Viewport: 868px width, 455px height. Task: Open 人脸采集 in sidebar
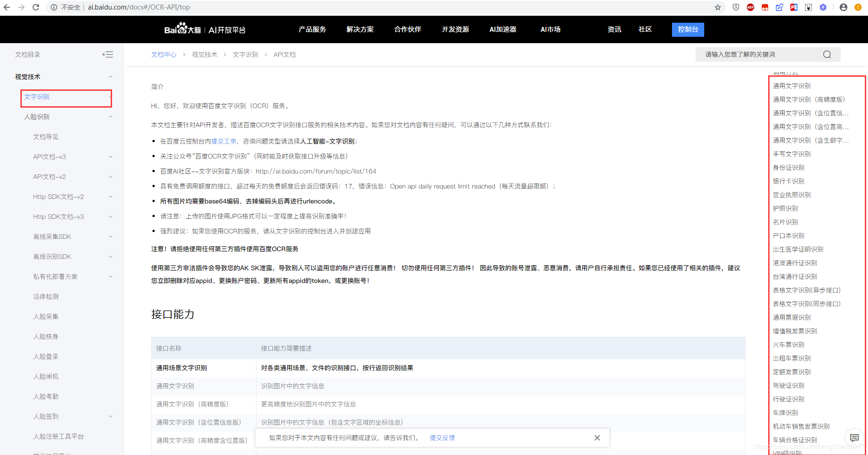point(46,317)
